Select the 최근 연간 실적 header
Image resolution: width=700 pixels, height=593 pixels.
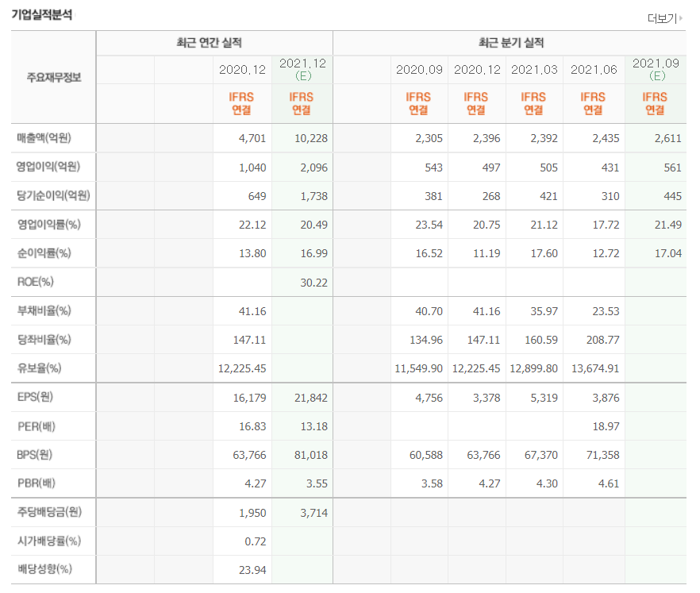(x=209, y=43)
